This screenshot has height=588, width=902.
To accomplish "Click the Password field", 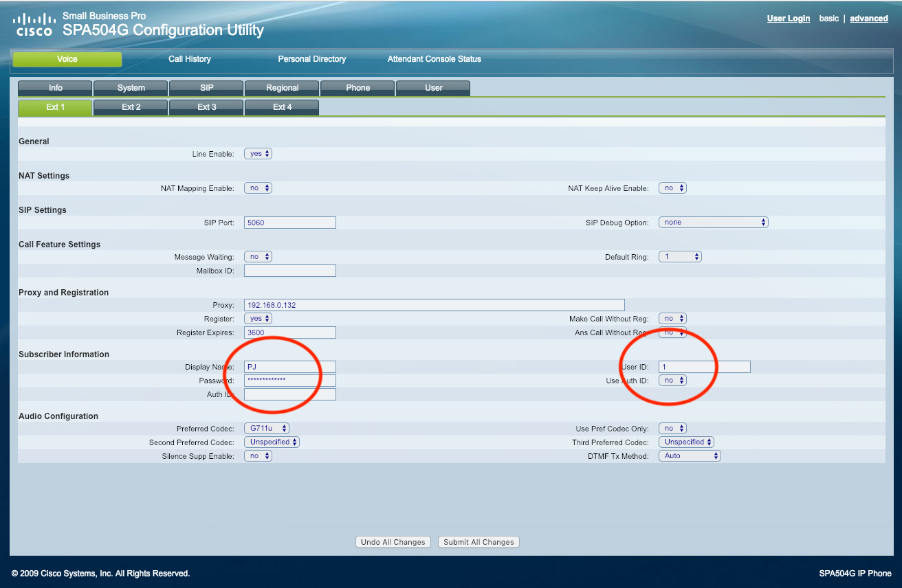I will 290,381.
